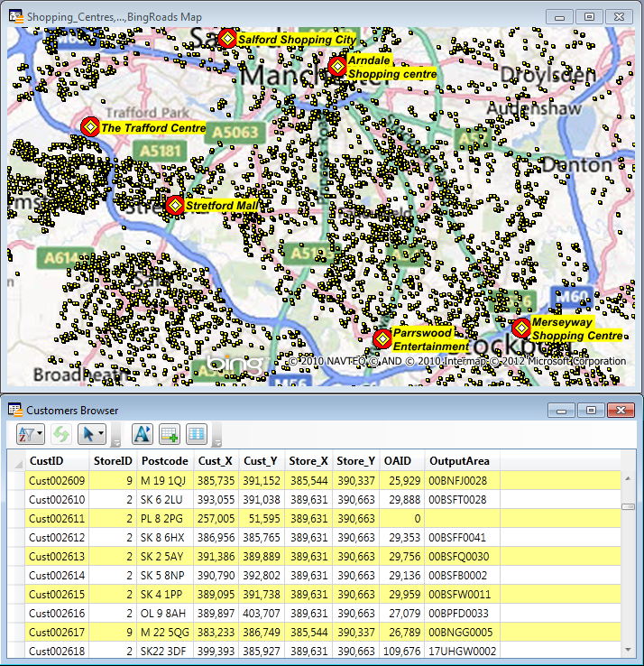Viewport: 644px width, 666px height.
Task: Select row marker for Cust002614
Action: tap(16, 575)
